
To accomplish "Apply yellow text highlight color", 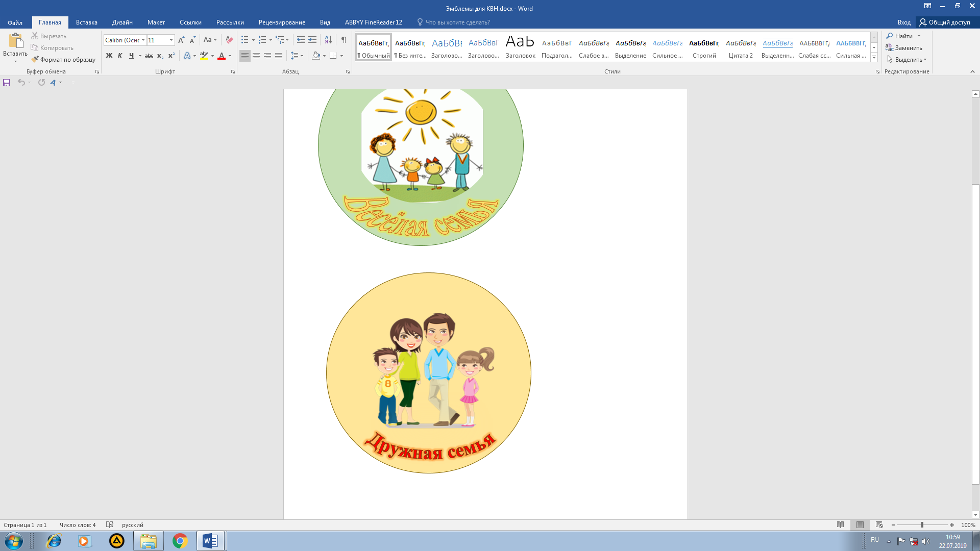I will 204,56.
